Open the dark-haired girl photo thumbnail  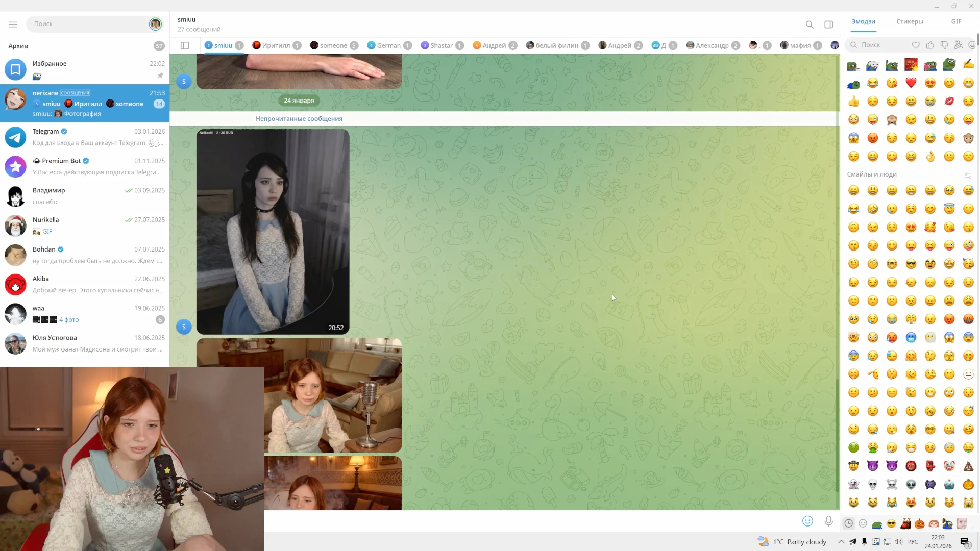point(273,232)
